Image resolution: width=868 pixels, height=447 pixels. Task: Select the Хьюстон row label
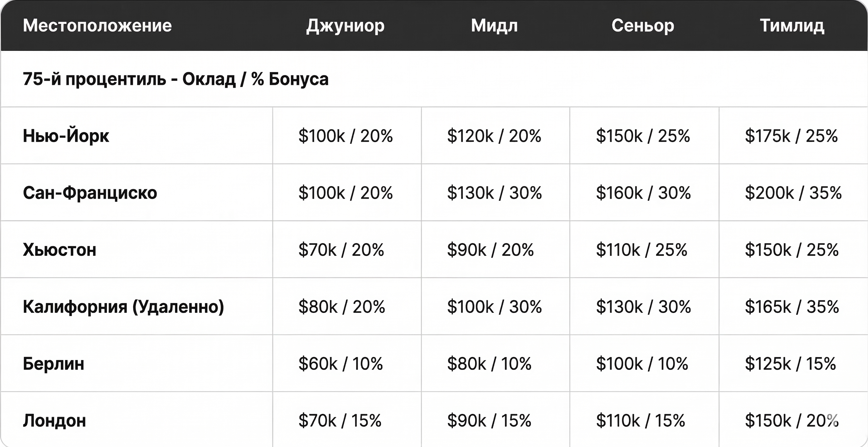click(60, 250)
